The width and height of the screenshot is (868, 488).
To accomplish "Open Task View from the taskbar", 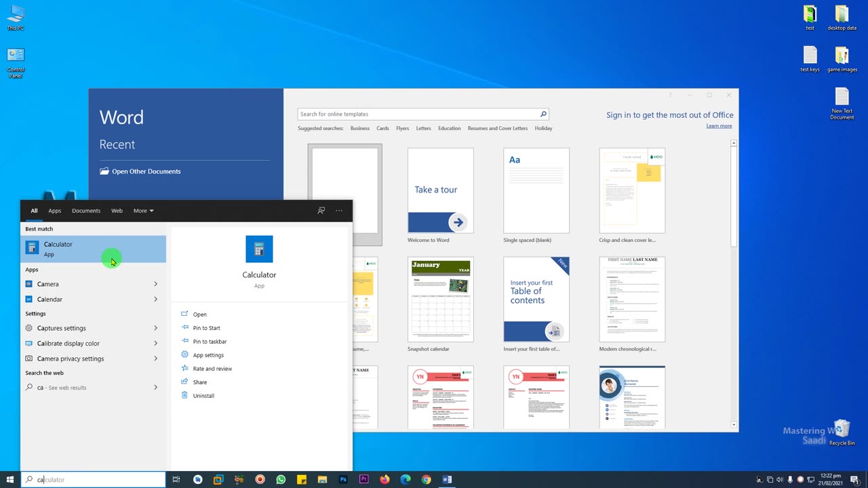I will (x=176, y=480).
